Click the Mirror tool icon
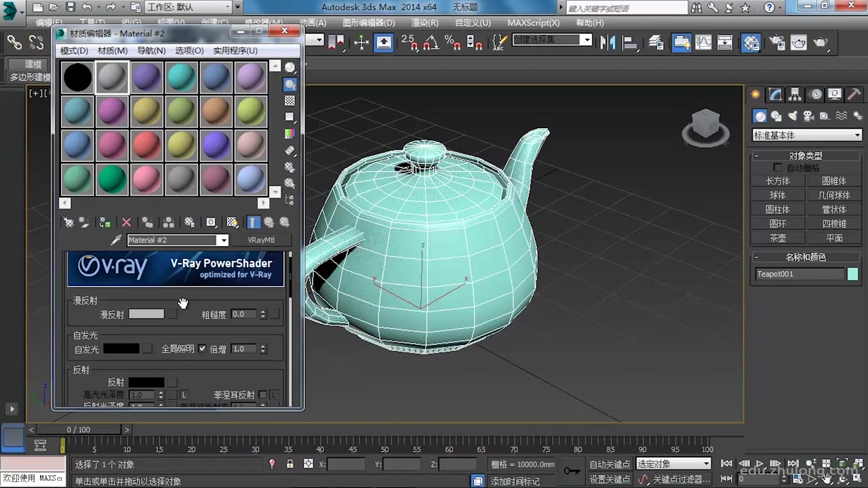The width and height of the screenshot is (868, 488). coord(608,43)
